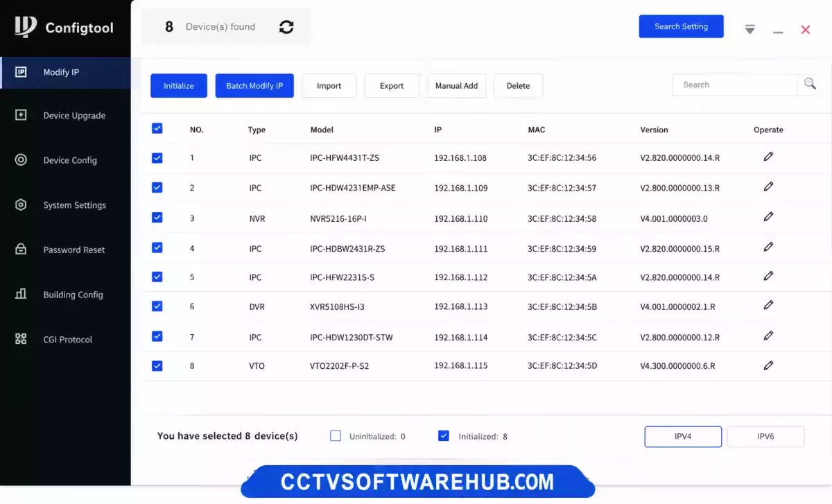Edit IPC-HFW2231S-S using pencil icon
This screenshot has width=832, height=504.
[x=768, y=276]
